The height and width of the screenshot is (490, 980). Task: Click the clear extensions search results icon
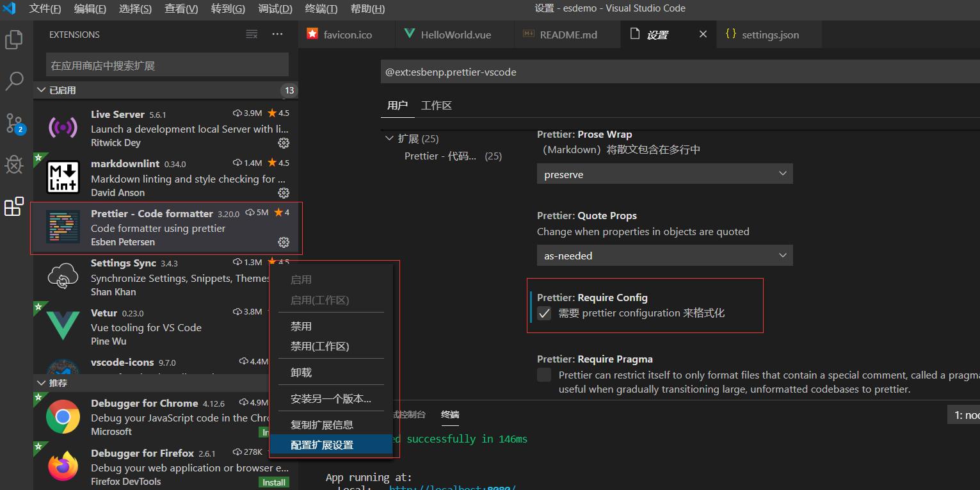tap(252, 34)
